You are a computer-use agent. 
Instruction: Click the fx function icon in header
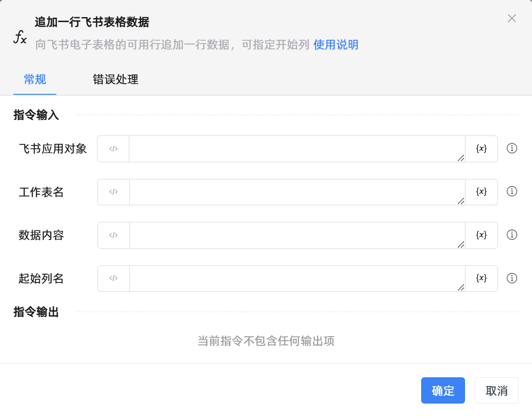tap(20, 37)
